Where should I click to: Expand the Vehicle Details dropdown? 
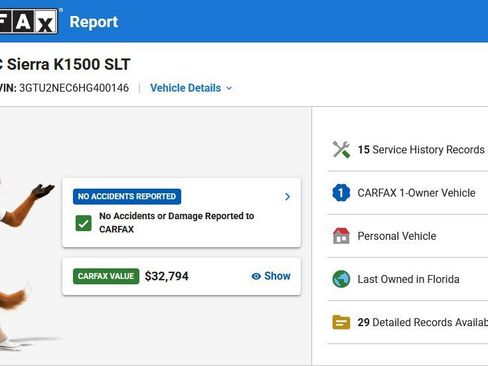(191, 88)
